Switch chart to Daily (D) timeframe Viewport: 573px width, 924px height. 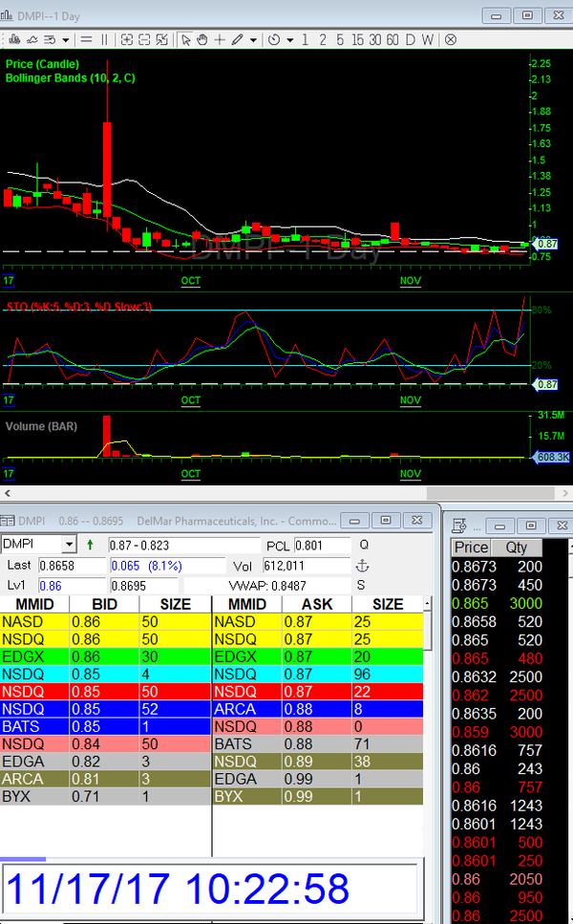click(x=410, y=39)
